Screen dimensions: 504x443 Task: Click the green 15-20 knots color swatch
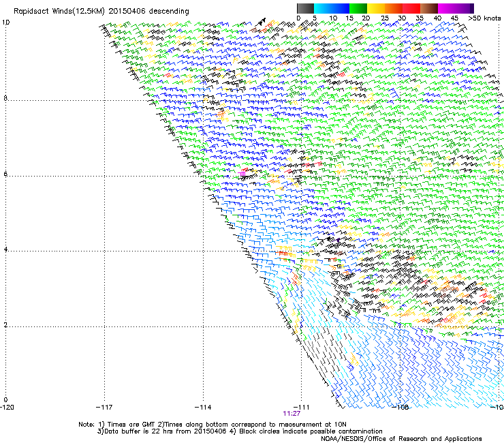tap(358, 8)
